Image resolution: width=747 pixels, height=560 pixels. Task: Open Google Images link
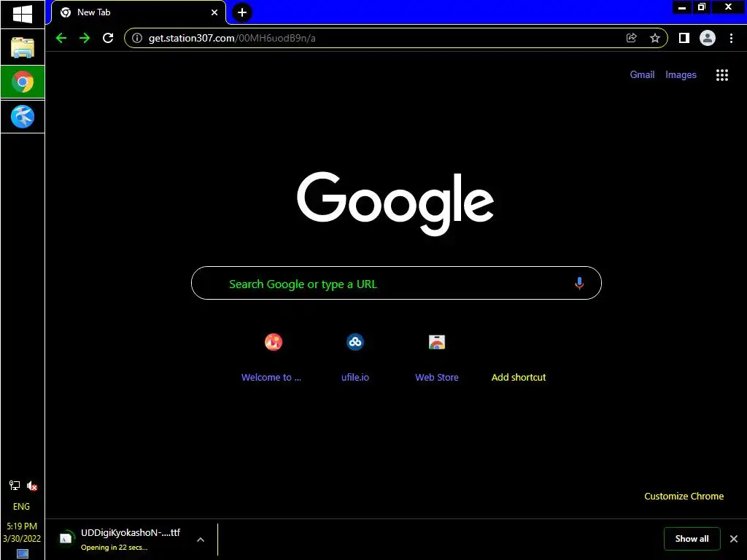tap(681, 75)
